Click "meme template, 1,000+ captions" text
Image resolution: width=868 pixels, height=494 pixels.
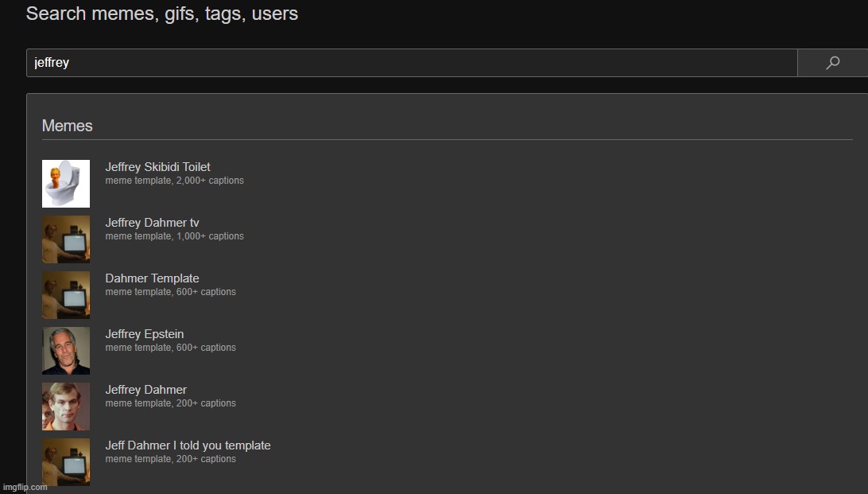pos(174,236)
